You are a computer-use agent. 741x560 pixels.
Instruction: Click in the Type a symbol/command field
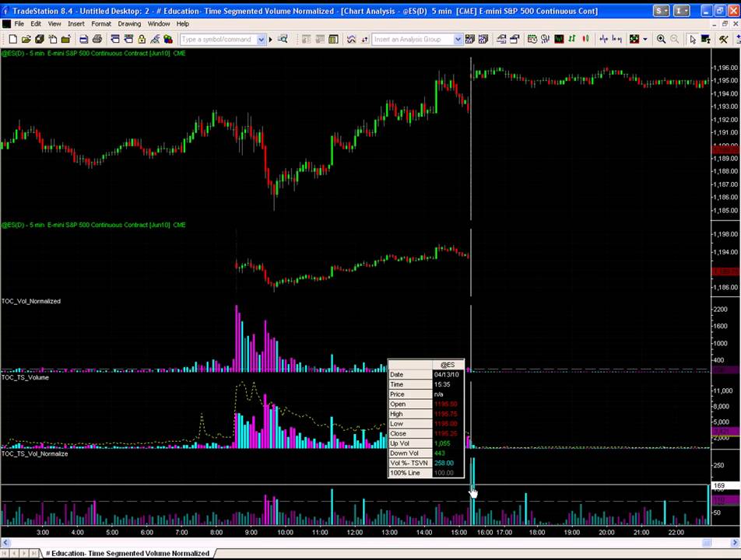(x=218, y=40)
